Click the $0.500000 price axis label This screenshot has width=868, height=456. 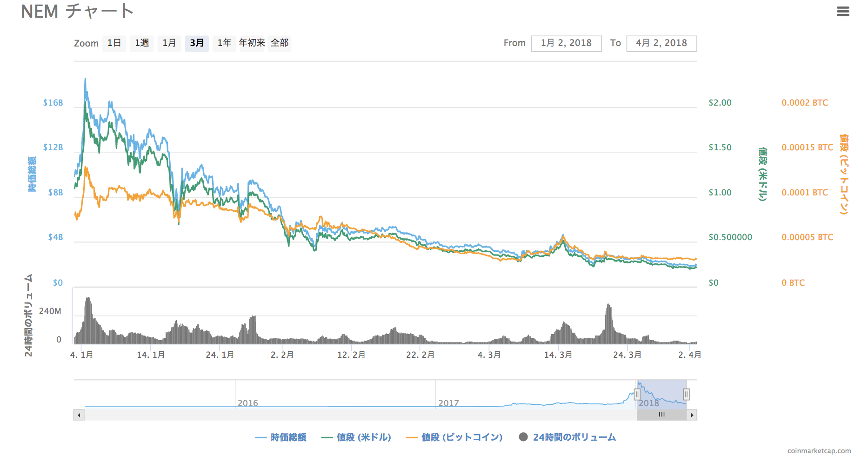[730, 237]
